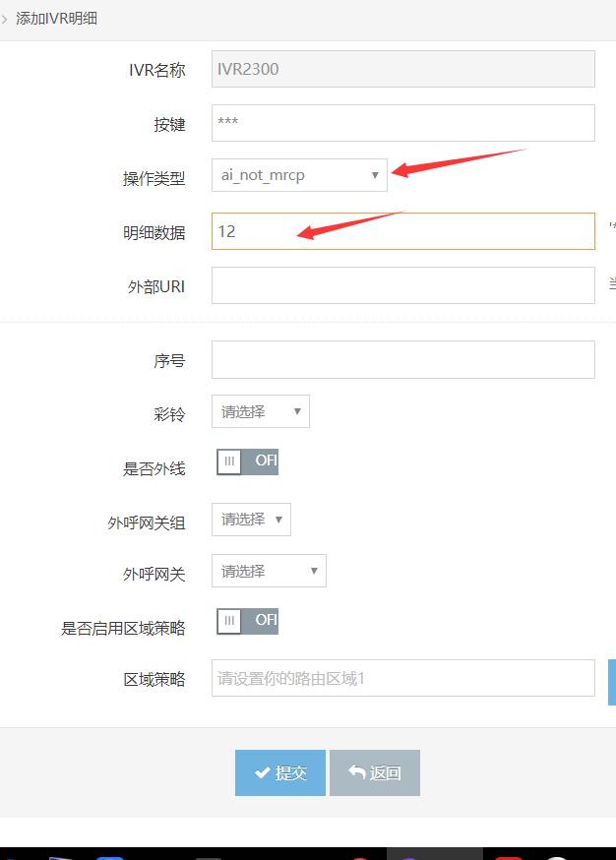
Task: Expand the 彩铃 select dropdown
Action: tap(260, 411)
